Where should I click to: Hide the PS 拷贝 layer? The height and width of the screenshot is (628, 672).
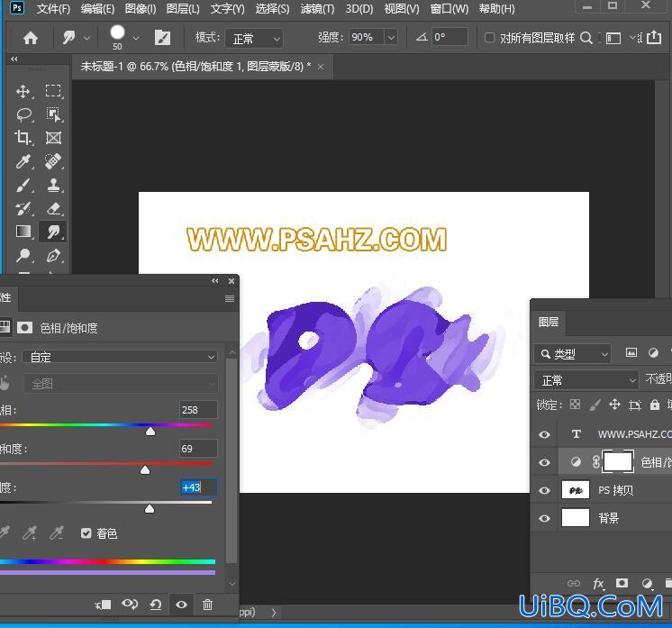tap(544, 490)
